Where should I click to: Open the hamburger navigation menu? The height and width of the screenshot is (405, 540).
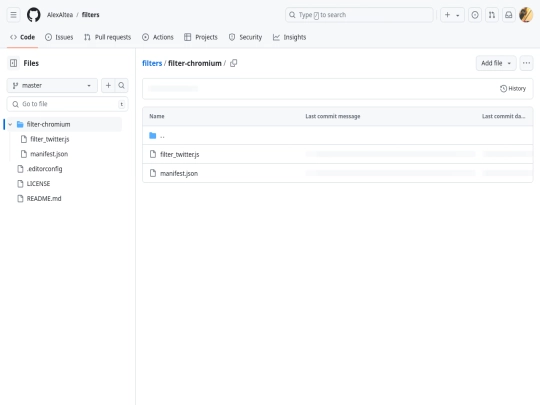point(13,15)
